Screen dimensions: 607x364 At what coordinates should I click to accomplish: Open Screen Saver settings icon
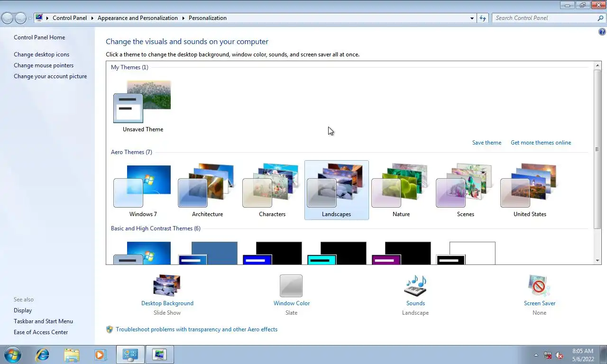(539, 286)
